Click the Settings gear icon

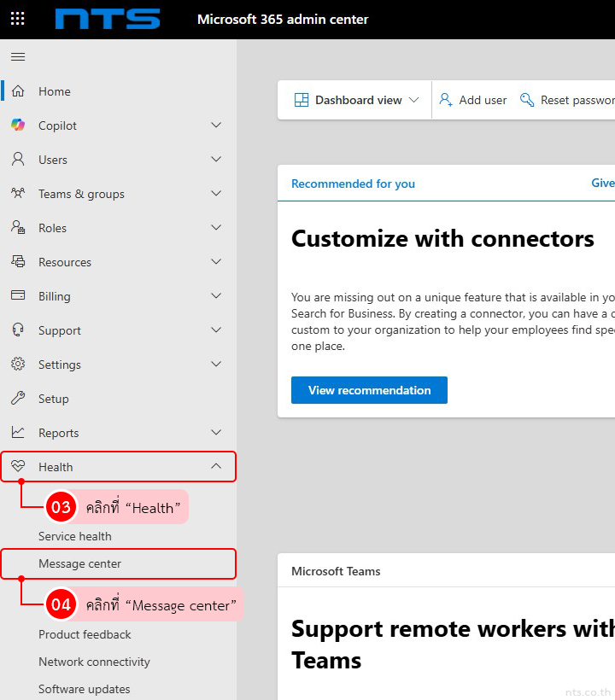click(x=18, y=365)
